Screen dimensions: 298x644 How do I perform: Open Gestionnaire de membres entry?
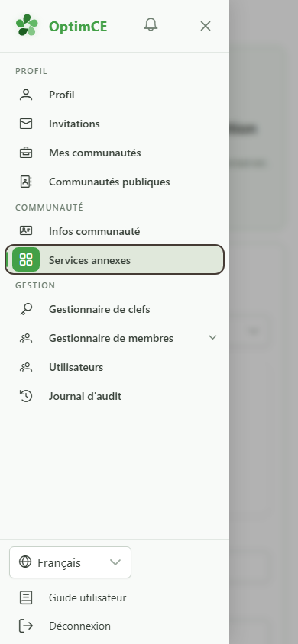(x=115, y=338)
